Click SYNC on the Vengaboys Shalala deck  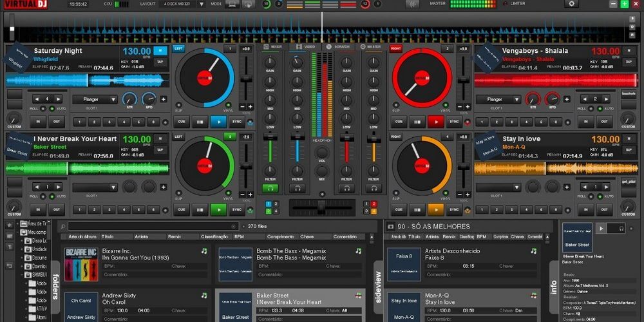454,122
